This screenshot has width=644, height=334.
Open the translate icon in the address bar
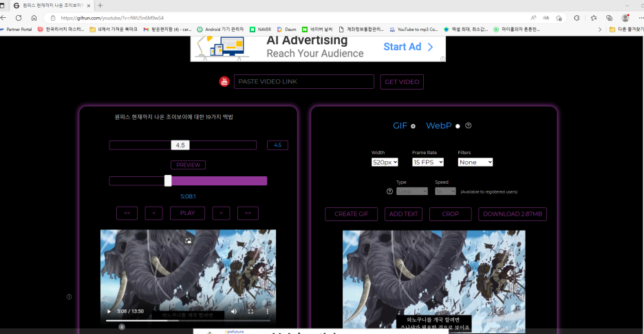pos(546,18)
